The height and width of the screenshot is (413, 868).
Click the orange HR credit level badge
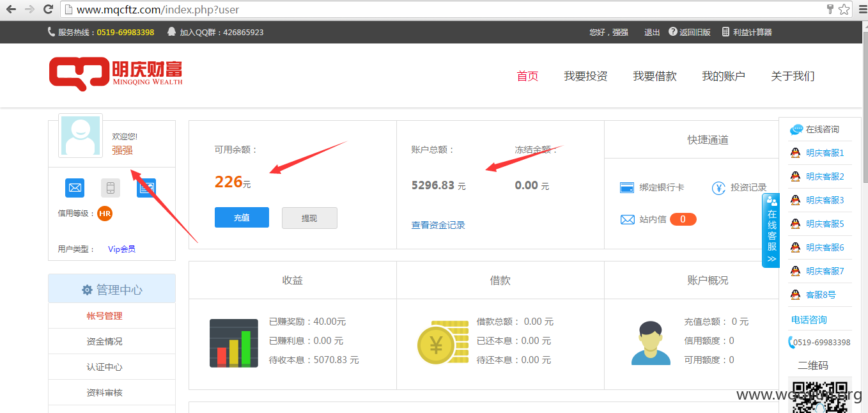coord(105,214)
